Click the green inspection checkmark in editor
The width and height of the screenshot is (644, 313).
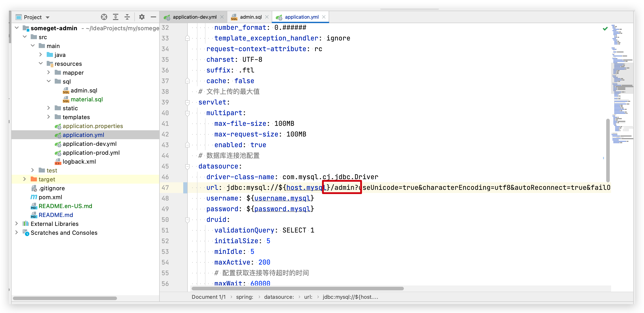pos(605,29)
